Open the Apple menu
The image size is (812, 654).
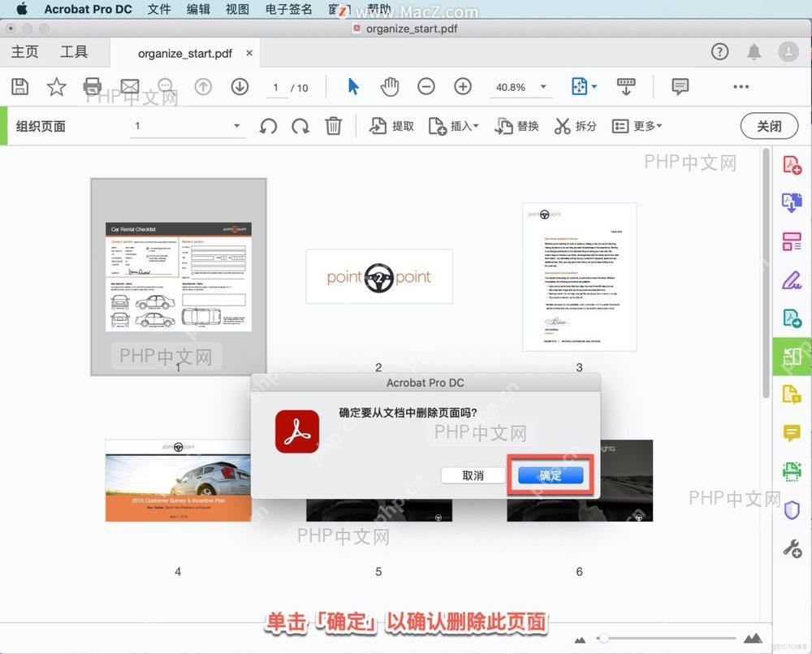(22, 9)
